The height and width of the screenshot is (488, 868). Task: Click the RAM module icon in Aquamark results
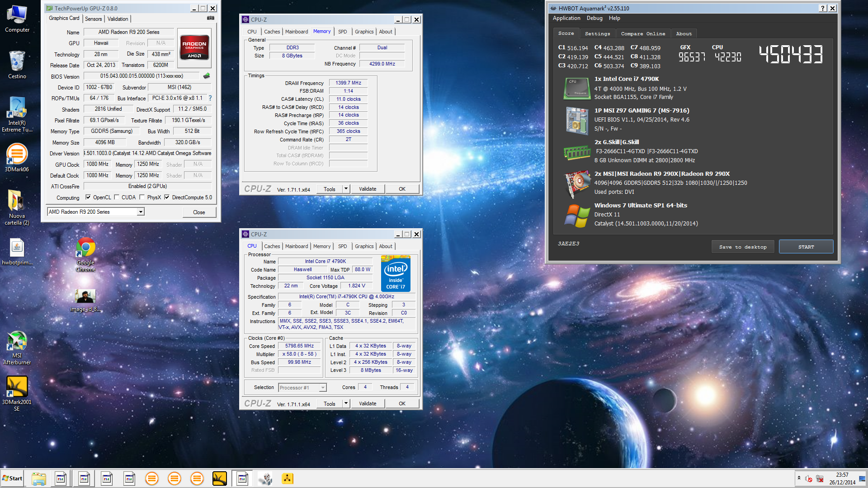click(577, 153)
